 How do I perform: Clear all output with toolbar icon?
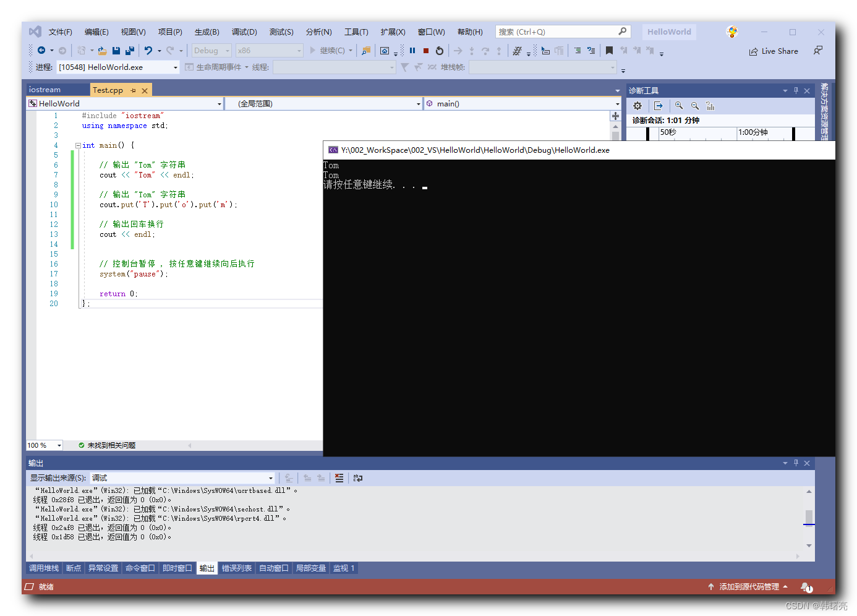[x=339, y=478]
